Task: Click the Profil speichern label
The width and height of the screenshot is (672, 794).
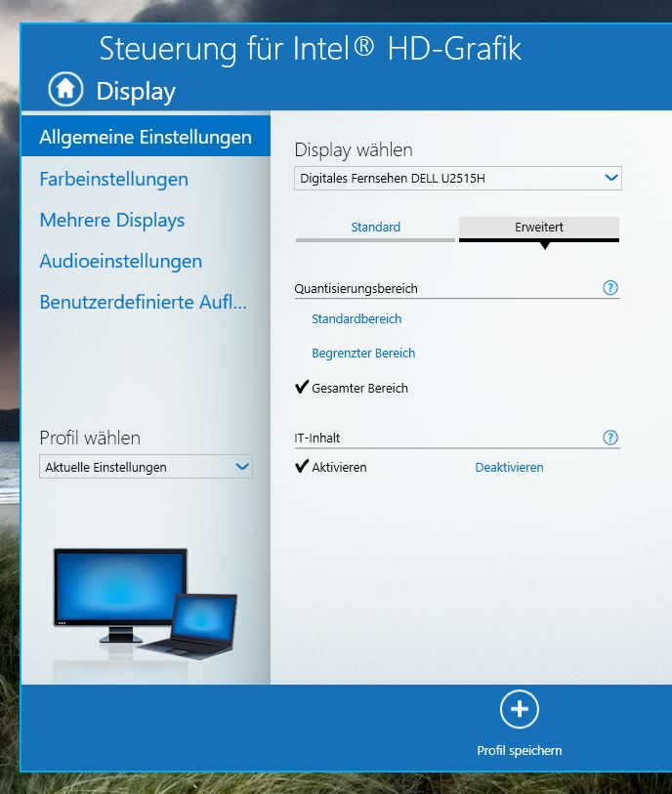Action: pos(519,751)
